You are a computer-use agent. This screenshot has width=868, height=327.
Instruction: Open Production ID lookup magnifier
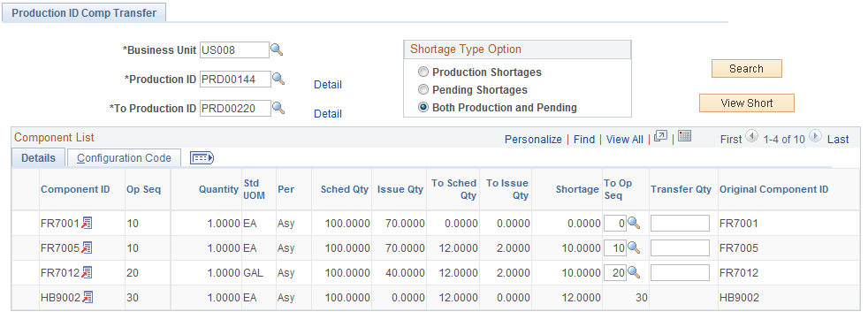[278, 80]
